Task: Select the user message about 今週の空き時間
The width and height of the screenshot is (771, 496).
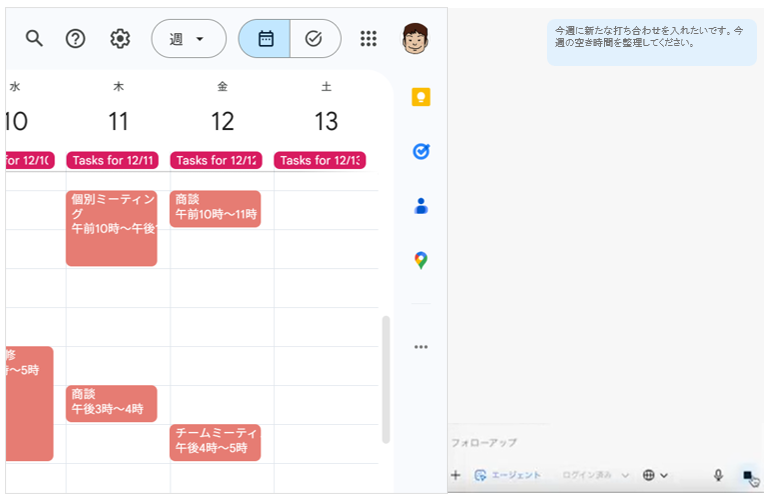Action: coord(652,42)
